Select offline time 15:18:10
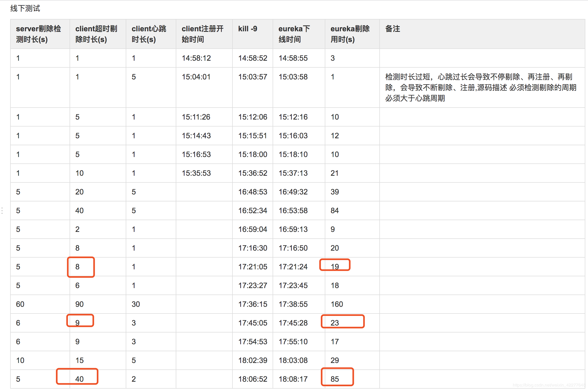The height and width of the screenshot is (390, 588). coord(293,154)
